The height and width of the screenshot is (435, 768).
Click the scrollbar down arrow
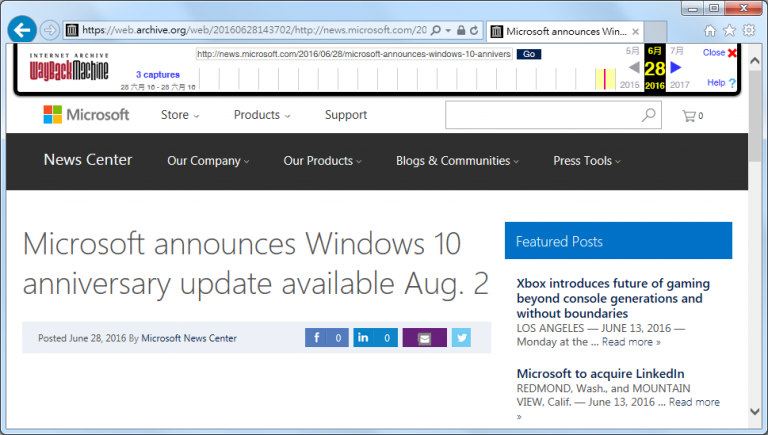point(755,412)
